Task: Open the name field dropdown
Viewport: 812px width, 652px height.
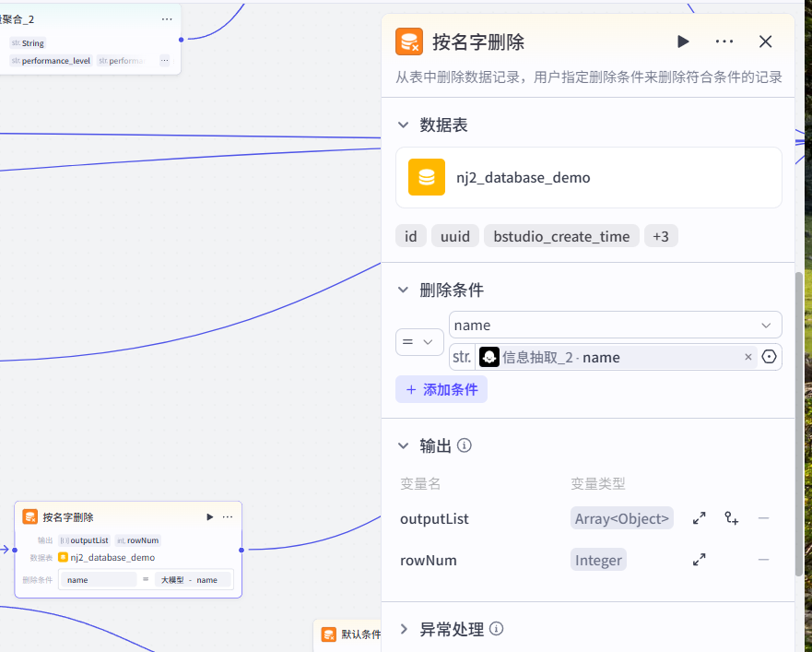Action: click(x=615, y=325)
